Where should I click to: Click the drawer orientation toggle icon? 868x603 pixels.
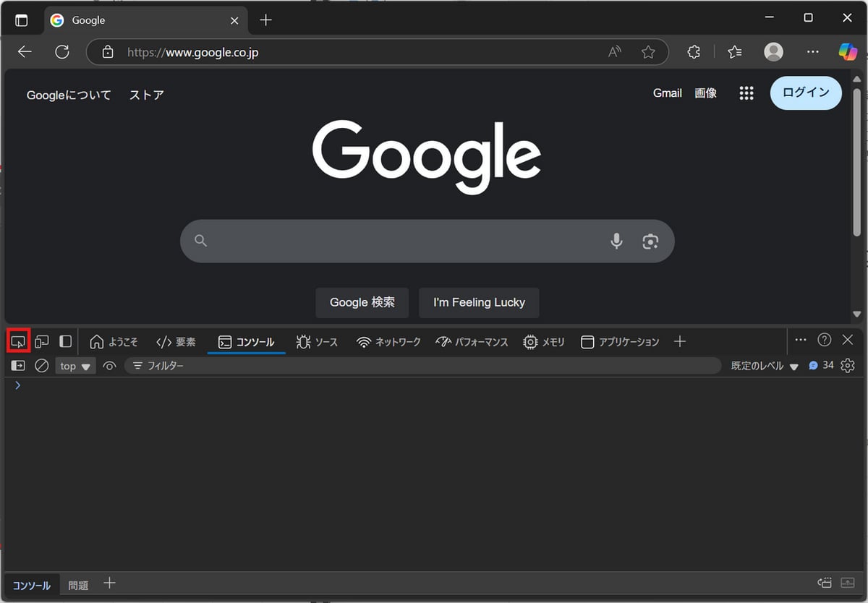click(825, 583)
